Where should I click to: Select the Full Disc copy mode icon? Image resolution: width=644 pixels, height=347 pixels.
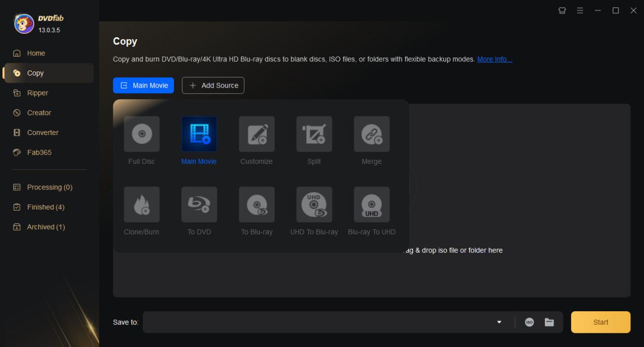(x=141, y=134)
